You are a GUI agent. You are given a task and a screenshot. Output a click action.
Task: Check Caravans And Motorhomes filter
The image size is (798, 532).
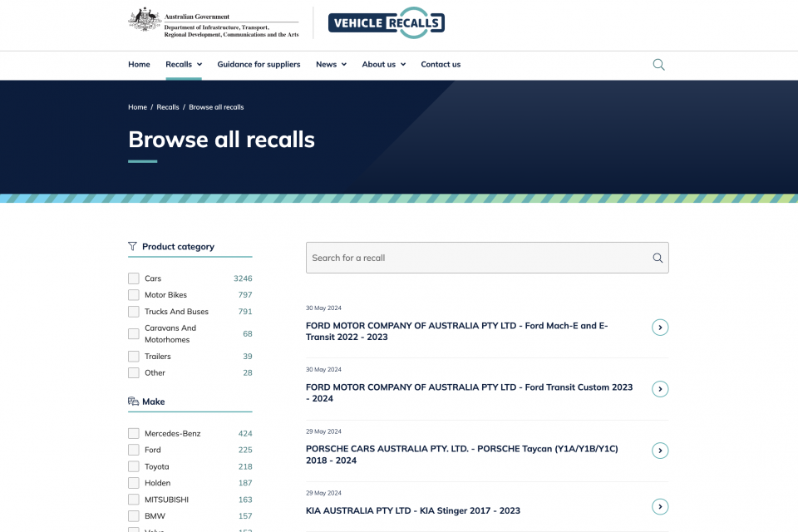coord(134,334)
